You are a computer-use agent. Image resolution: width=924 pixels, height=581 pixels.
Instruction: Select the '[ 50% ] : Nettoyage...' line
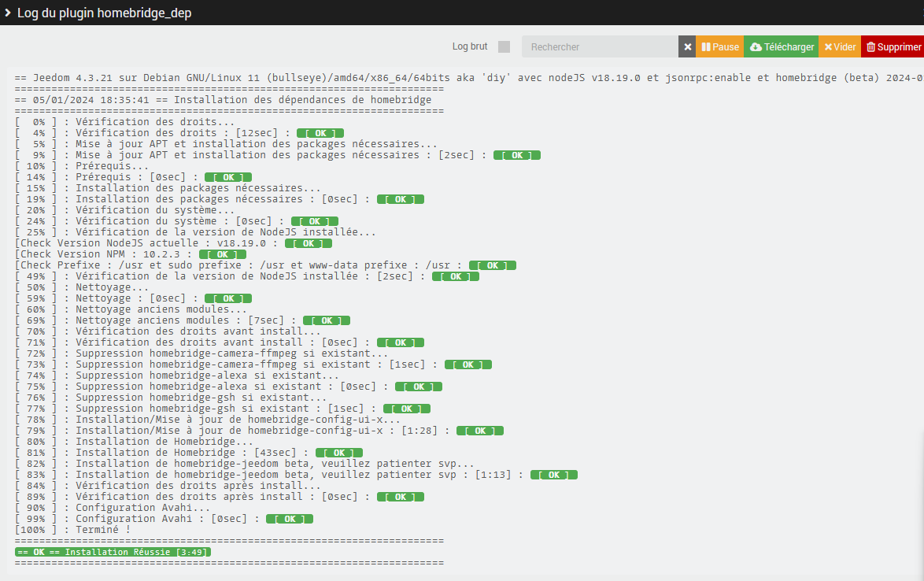(81, 287)
